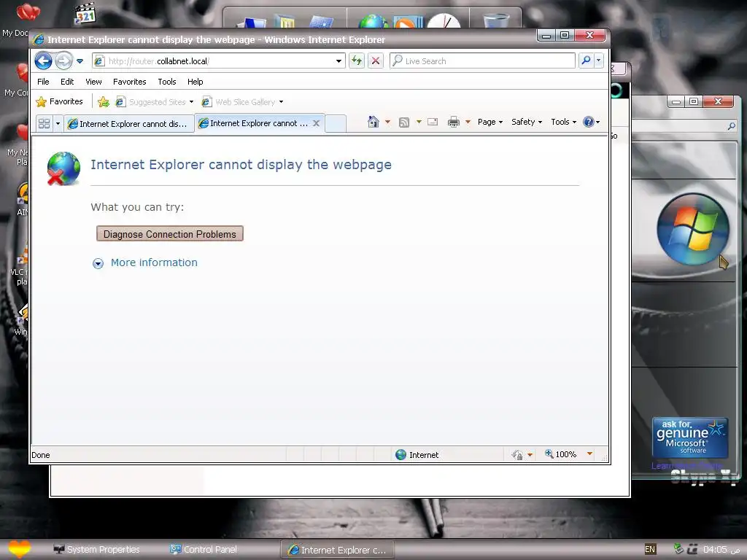The width and height of the screenshot is (747, 560).
Task: Open Tools command bar menu
Action: [564, 122]
